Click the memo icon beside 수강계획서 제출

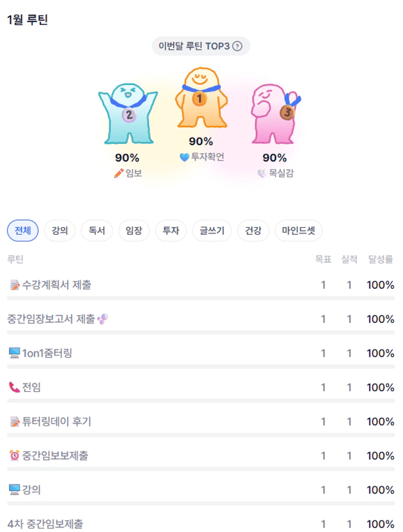(x=14, y=285)
